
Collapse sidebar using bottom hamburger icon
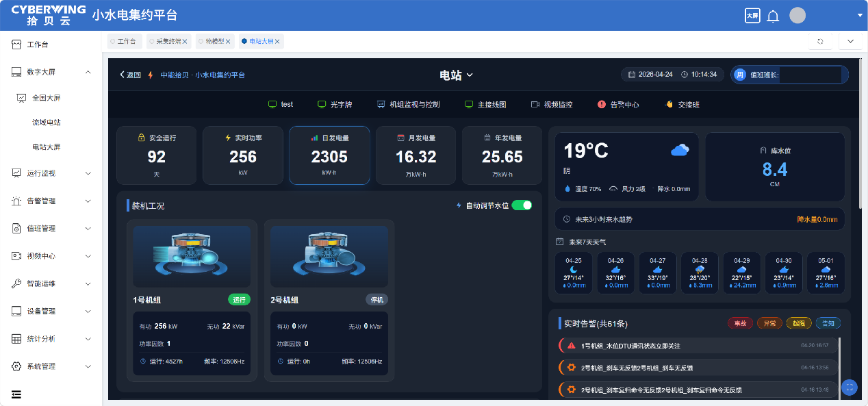[16, 394]
